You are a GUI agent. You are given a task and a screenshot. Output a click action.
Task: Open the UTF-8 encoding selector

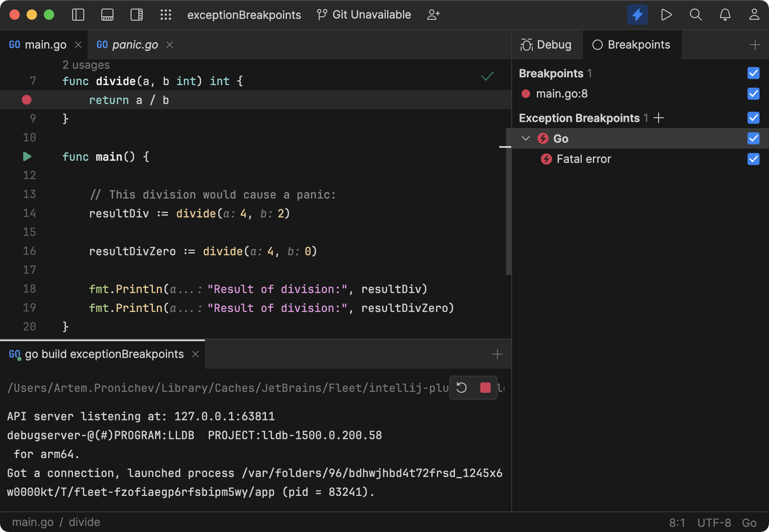click(714, 523)
